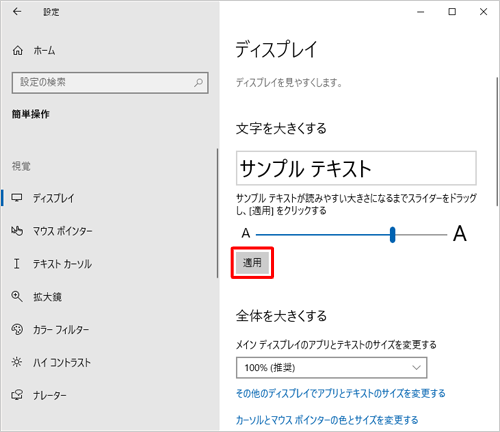
Task: Open the 100% (推奨) scaling dropdown
Action: [331, 368]
